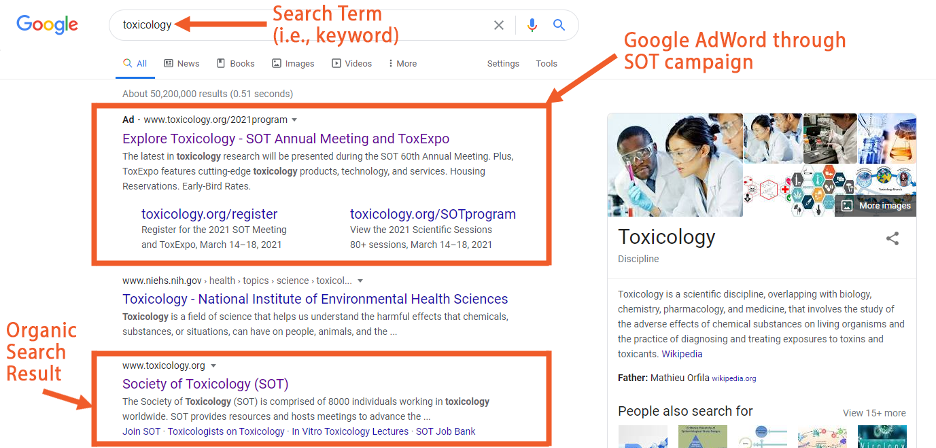Viewport: 936px width, 448px height.
Task: Open Explore Toxicology - SOT Annual Meeting ad
Action: tap(286, 139)
